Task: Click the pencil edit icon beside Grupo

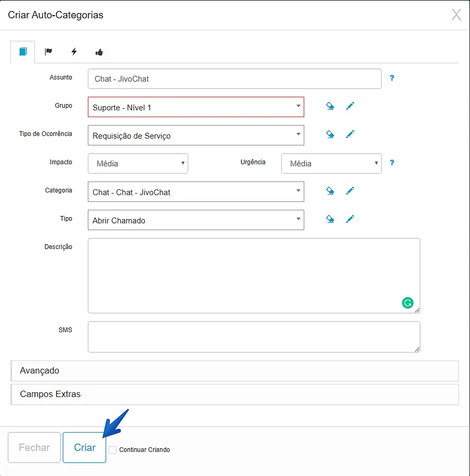Action: point(350,106)
